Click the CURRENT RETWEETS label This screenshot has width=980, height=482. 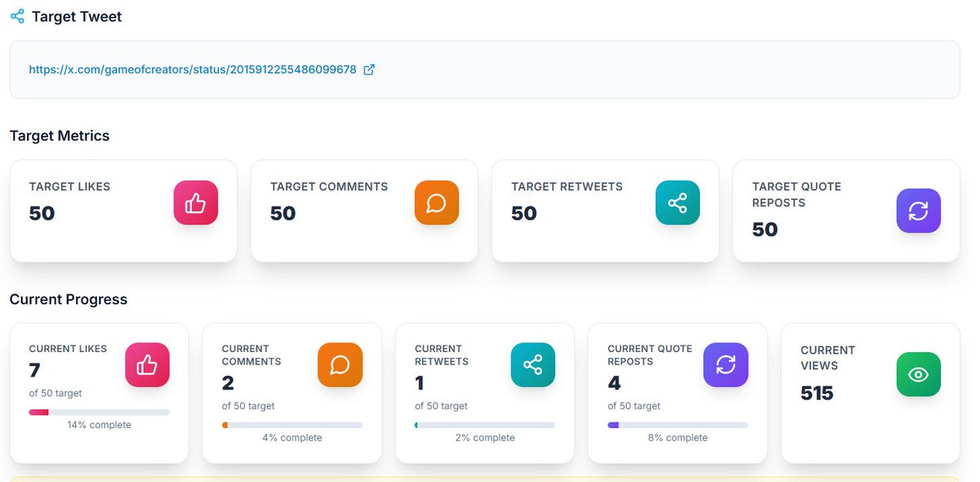[442, 355]
